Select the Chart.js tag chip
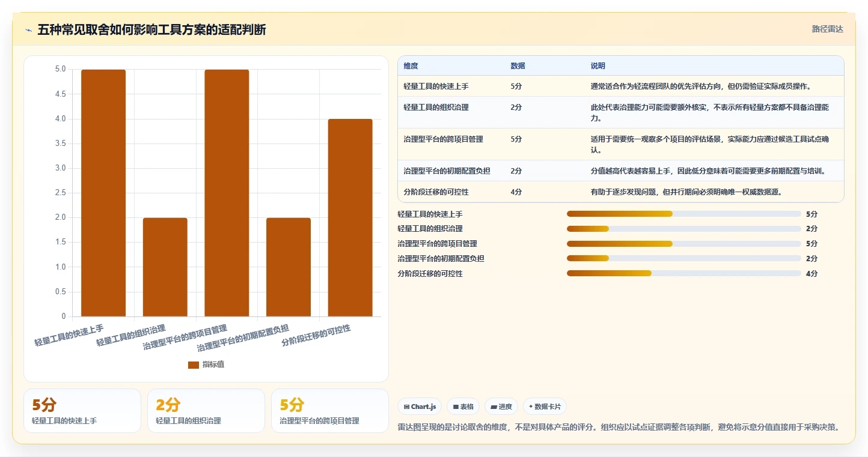868x457 pixels. [419, 407]
